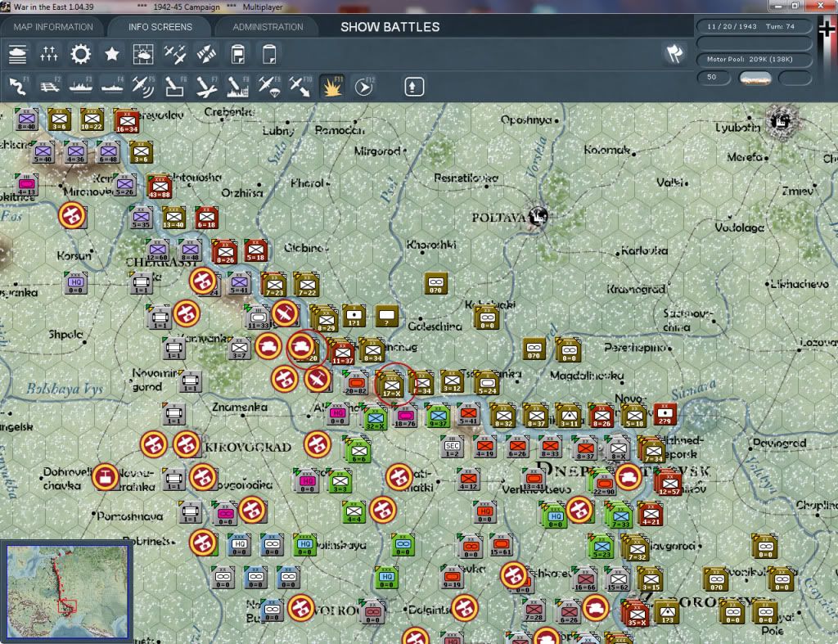Open the air doctrine planes icon
Image resolution: width=838 pixels, height=644 pixels.
tap(175, 55)
